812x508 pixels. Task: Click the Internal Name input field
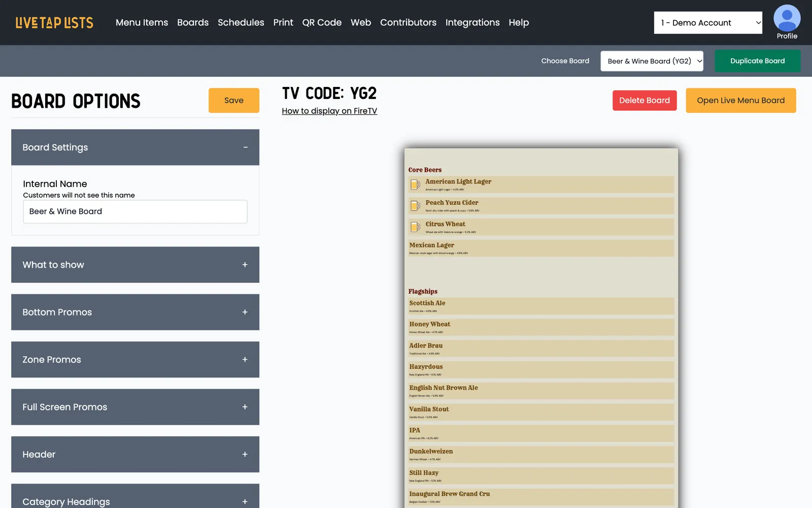135,211
